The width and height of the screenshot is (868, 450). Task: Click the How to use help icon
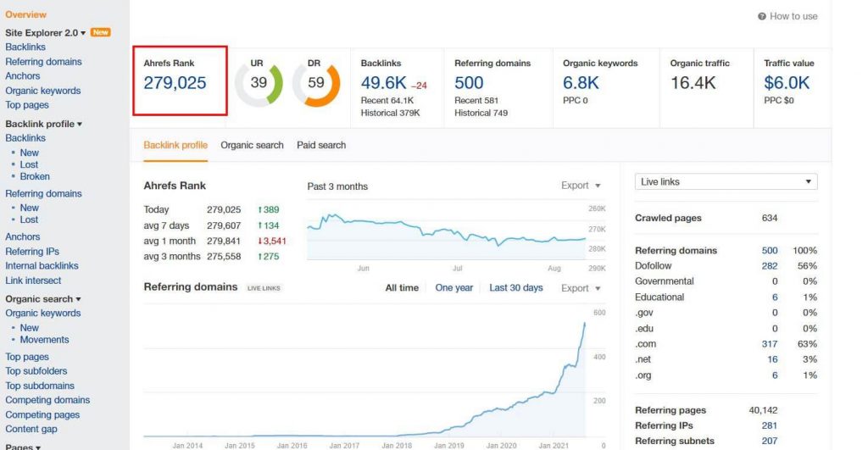pos(762,17)
